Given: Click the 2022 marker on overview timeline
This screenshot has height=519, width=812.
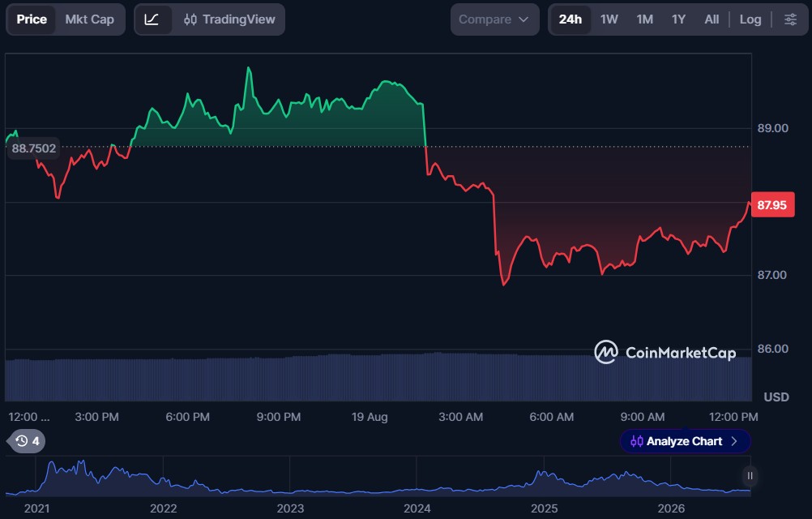Looking at the screenshot, I should (163, 508).
